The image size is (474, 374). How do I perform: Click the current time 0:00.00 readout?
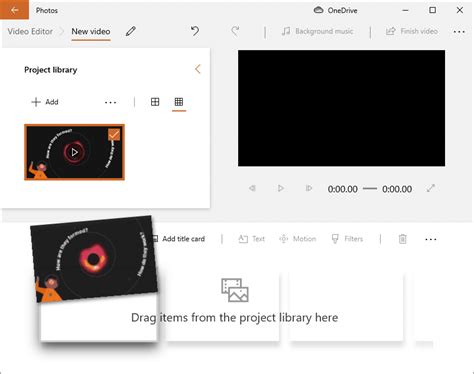click(343, 189)
